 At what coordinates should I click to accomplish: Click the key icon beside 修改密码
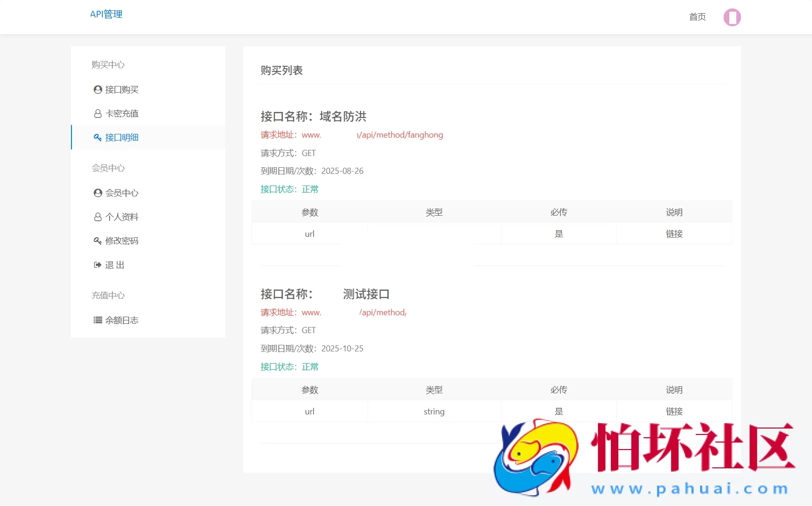click(x=97, y=241)
